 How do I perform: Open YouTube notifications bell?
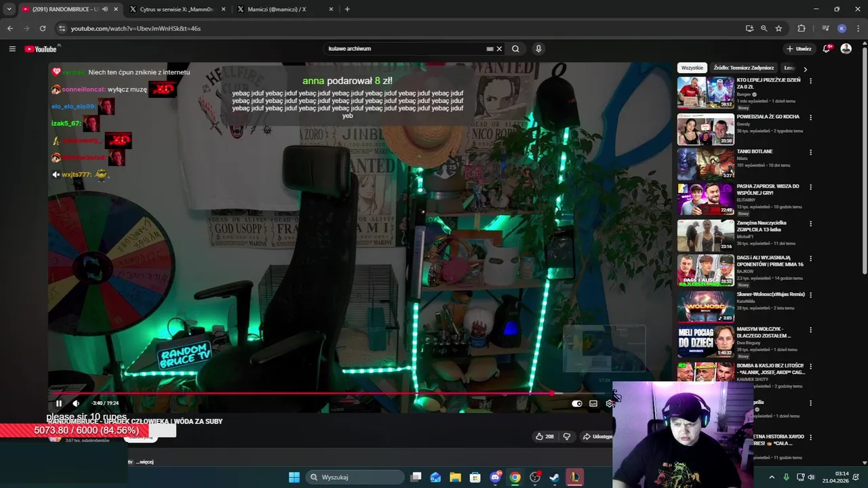point(827,49)
